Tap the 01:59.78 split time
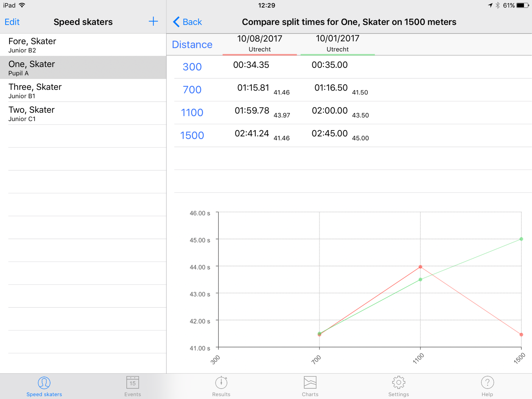 click(x=252, y=110)
